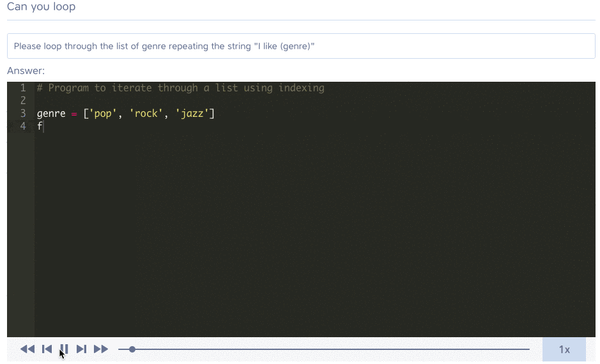This screenshot has width=600, height=364.
Task: Click the fast-forward playback icon
Action: [101, 349]
